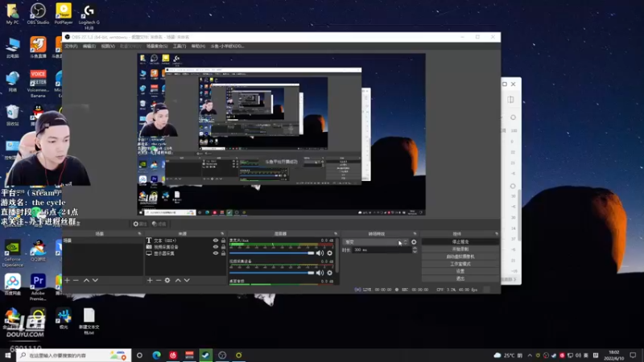Open Settings from the controls panel
Screen dimensions: 644x362
pyautogui.click(x=460, y=271)
